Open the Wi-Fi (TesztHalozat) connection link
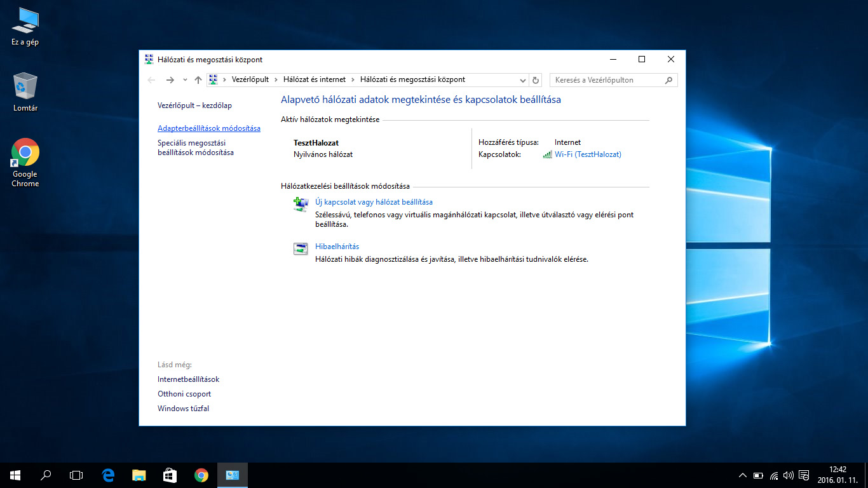Image resolution: width=868 pixels, height=488 pixels. 588,154
